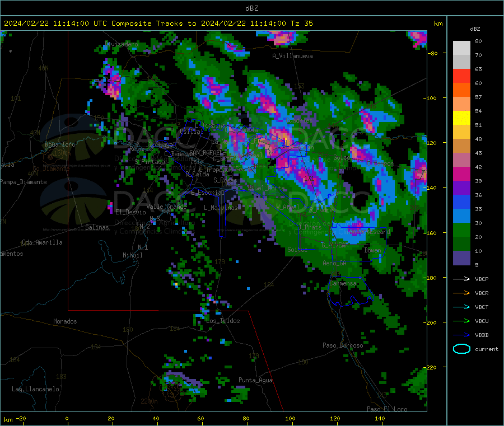The width and height of the screenshot is (504, 426).
Task: Click the Cda_Amarilla map label
Action: (42, 242)
